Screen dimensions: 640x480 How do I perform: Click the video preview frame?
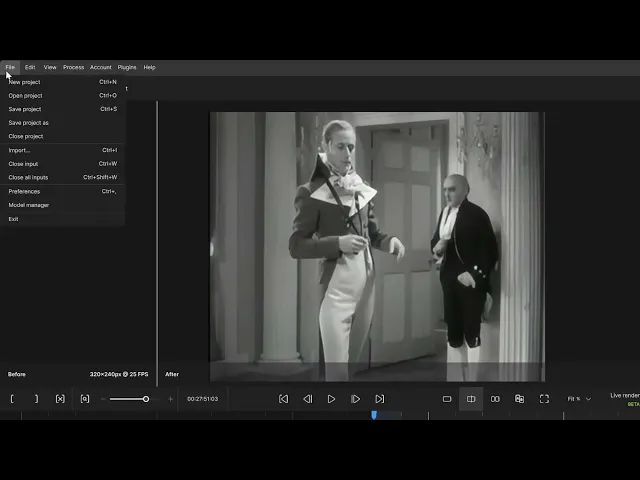click(377, 247)
